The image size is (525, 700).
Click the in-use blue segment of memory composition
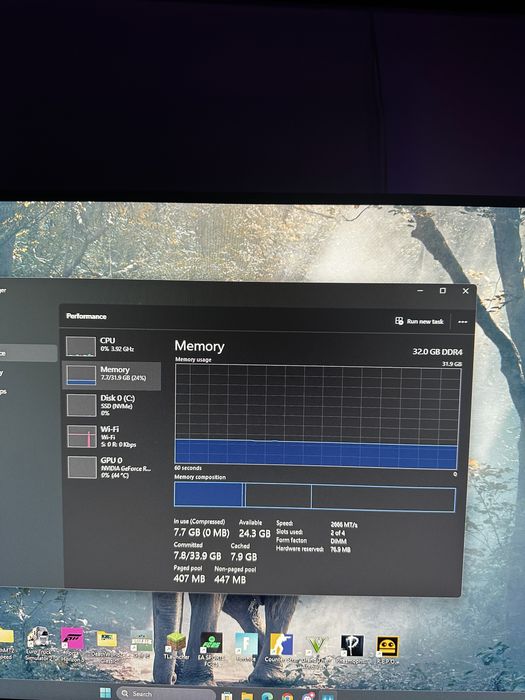[208, 495]
